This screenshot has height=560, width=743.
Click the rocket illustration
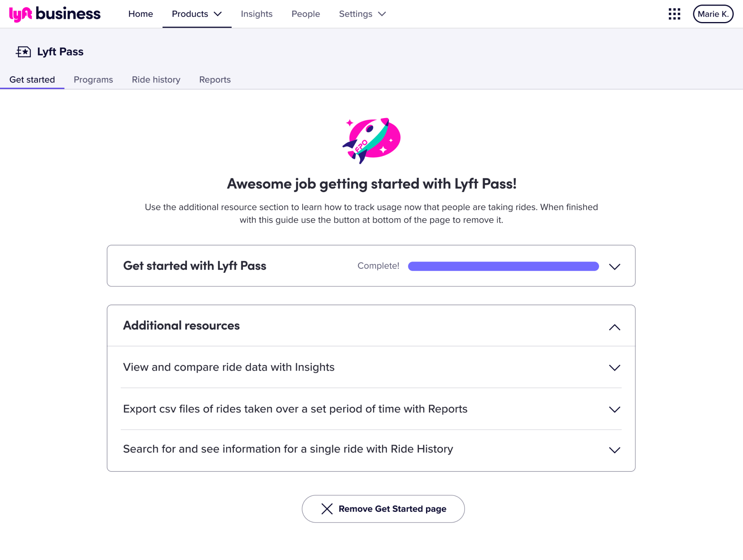click(371, 141)
